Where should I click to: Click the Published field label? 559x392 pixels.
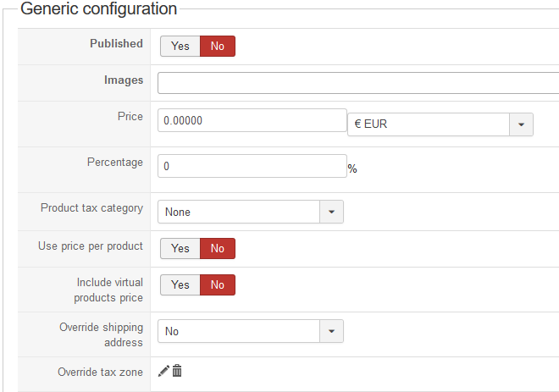(x=116, y=43)
